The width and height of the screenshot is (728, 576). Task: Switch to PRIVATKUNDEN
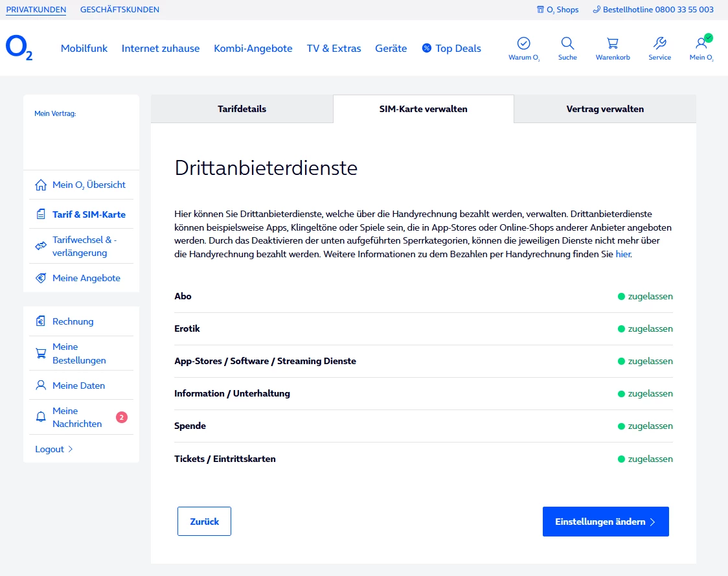click(x=36, y=9)
